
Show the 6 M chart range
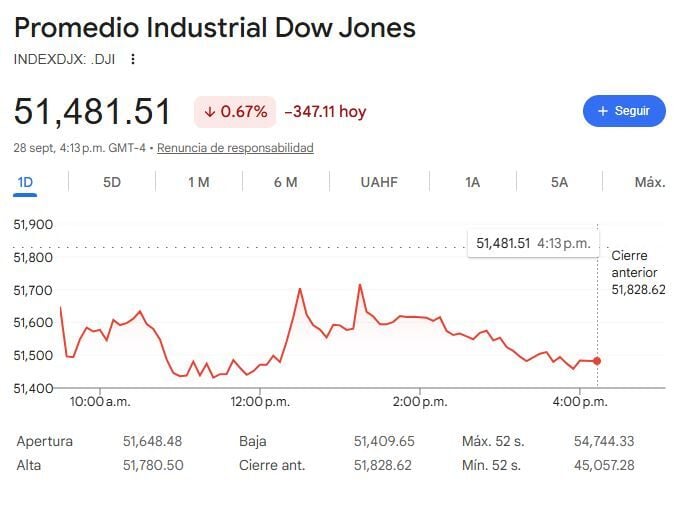point(285,182)
